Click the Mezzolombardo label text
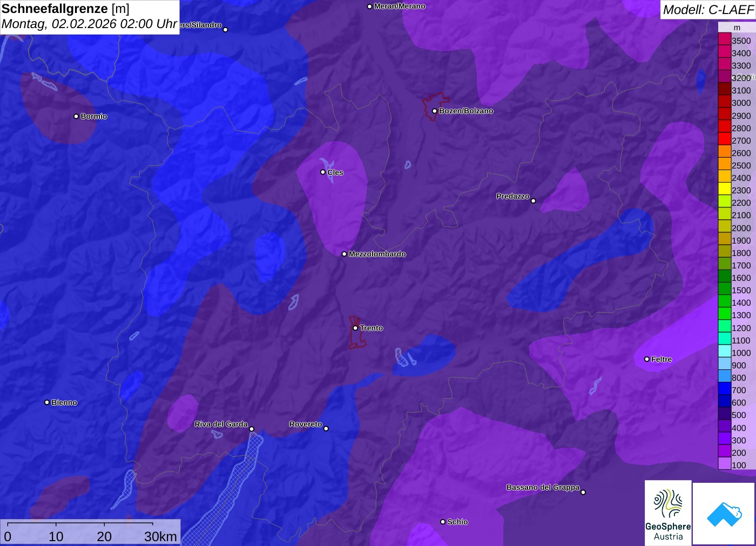This screenshot has height=546, width=756. click(x=377, y=254)
